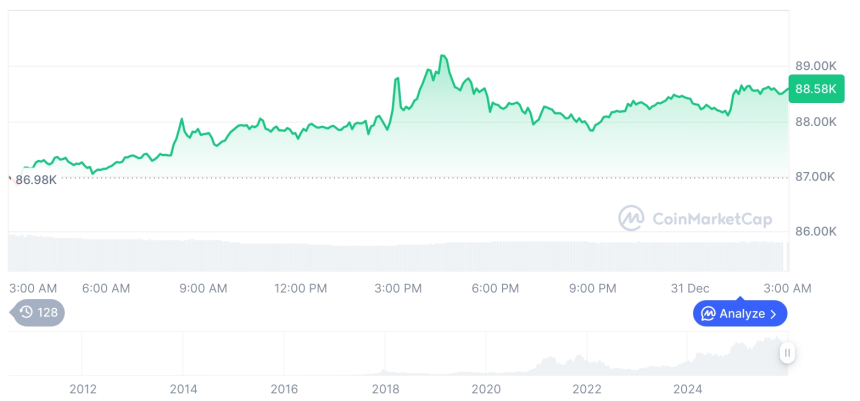Click the 87.00K price axis label
The image size is (860, 401).
815,177
